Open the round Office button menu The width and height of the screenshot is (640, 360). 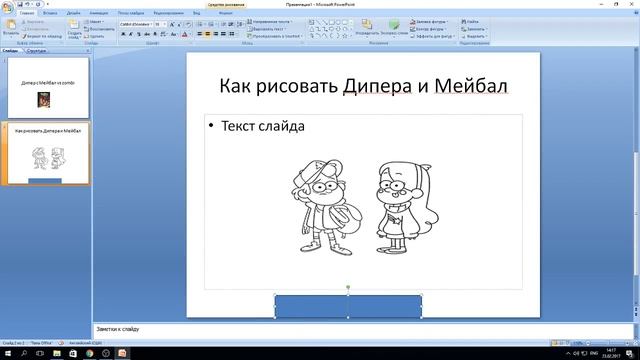point(7,7)
